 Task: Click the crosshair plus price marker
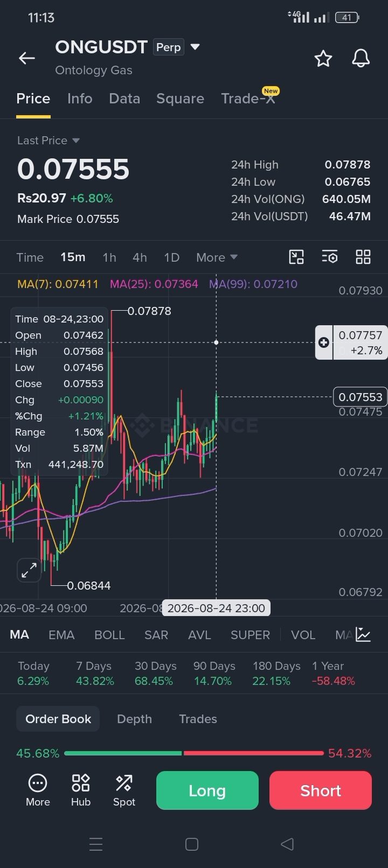click(x=324, y=342)
